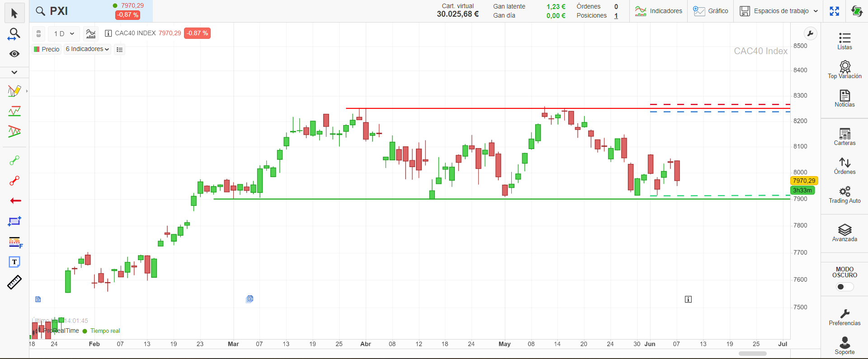Click the news marker near March

pyautogui.click(x=250, y=299)
